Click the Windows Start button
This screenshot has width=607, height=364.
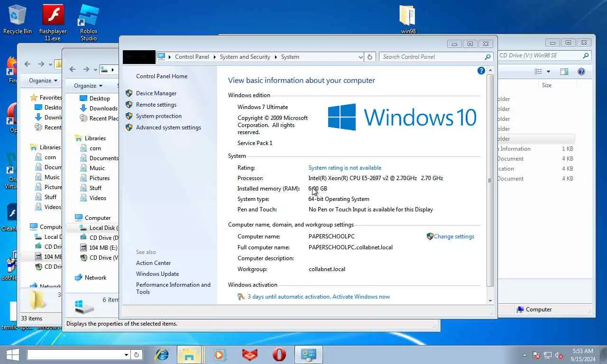12,355
